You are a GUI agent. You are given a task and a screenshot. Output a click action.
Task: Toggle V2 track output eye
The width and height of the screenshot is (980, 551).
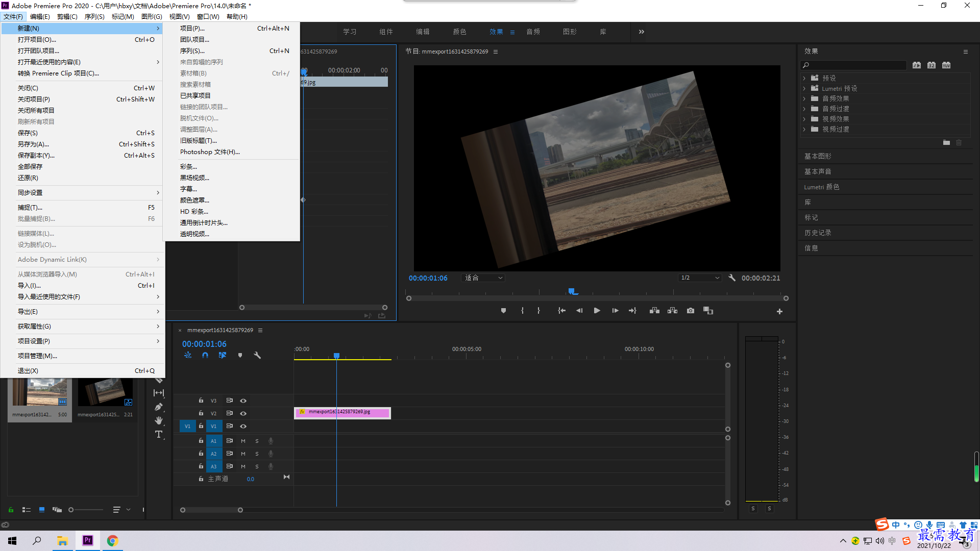[243, 413]
